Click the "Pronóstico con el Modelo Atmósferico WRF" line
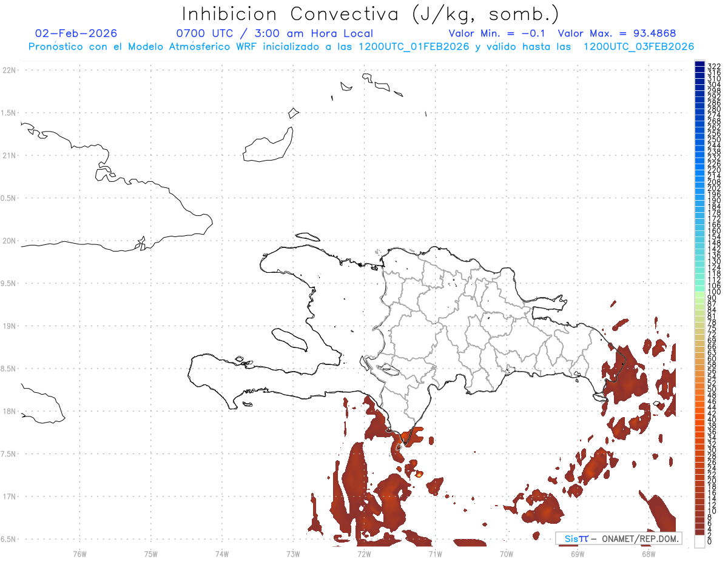Image resolution: width=728 pixels, height=562 pixels. 361,47
